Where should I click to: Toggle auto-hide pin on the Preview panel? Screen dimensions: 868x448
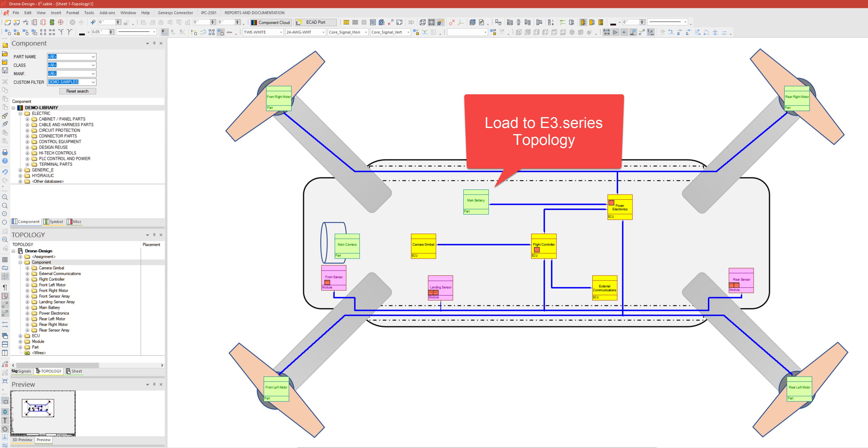pos(154,384)
